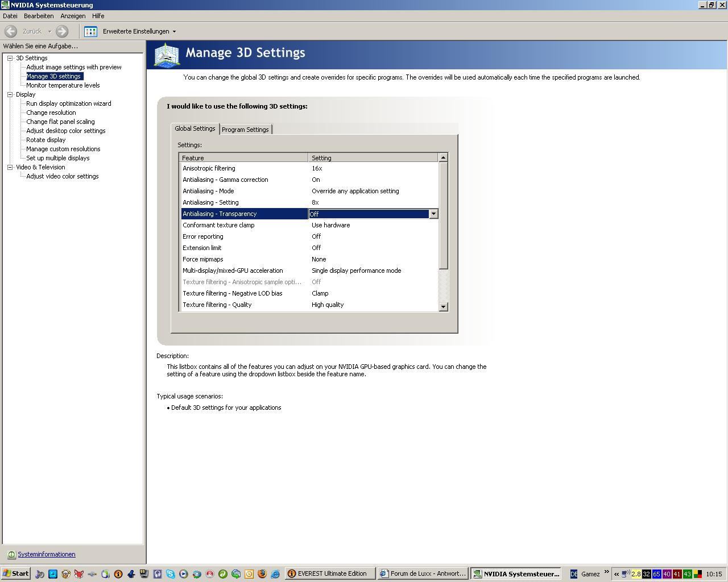Show hidden tray icons with the chevron
Screen dimensions: 728x582
tap(617, 574)
